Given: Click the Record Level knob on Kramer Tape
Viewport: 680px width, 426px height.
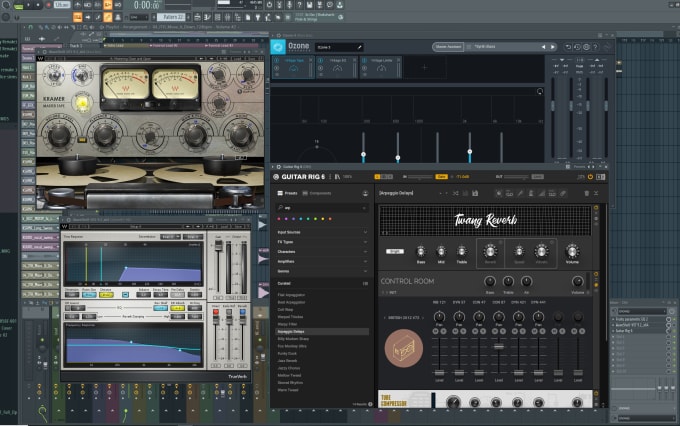Looking at the screenshot, I should (59, 135).
